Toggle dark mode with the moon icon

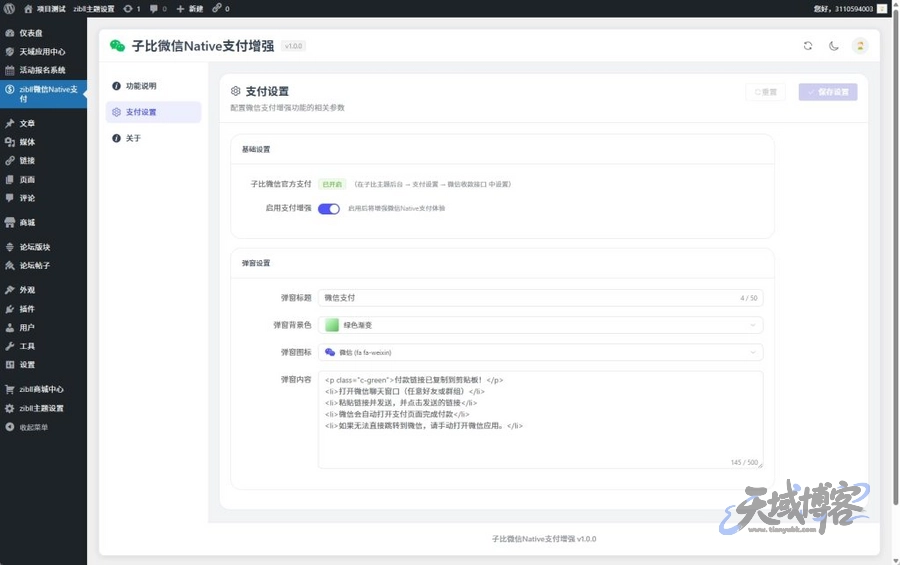(x=833, y=46)
